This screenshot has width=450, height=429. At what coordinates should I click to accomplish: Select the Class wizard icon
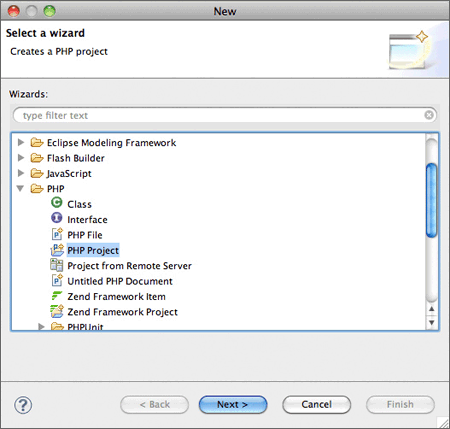click(57, 202)
